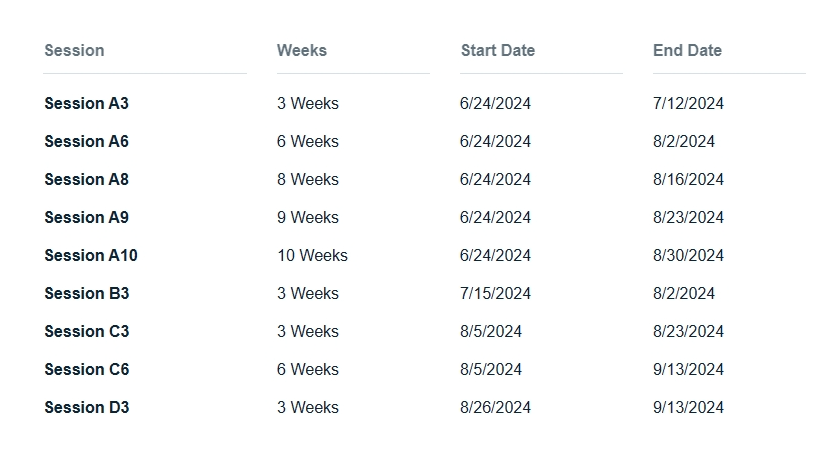Viewport: 822px width, 468px height.
Task: Choose Session A10 in the table
Action: [x=91, y=255]
